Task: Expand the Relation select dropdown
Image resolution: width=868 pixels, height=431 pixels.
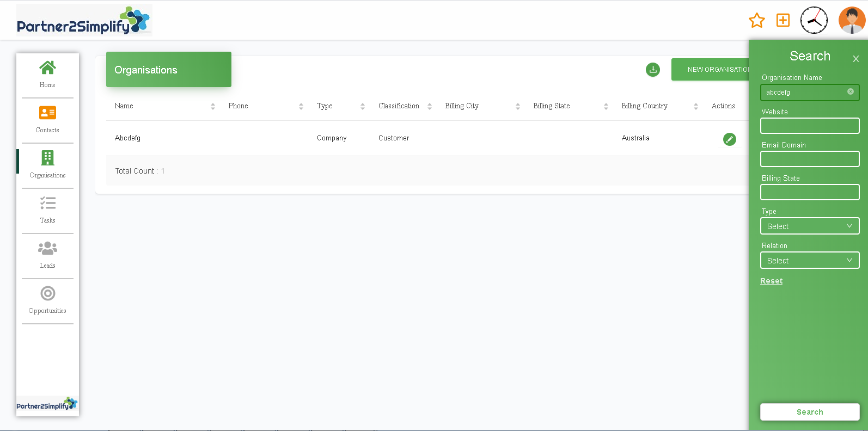Action: 809,261
